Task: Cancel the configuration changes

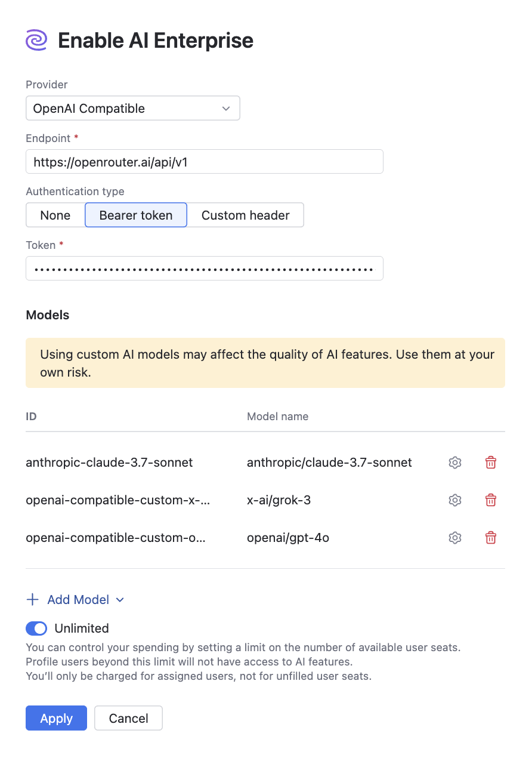Action: [x=128, y=718]
